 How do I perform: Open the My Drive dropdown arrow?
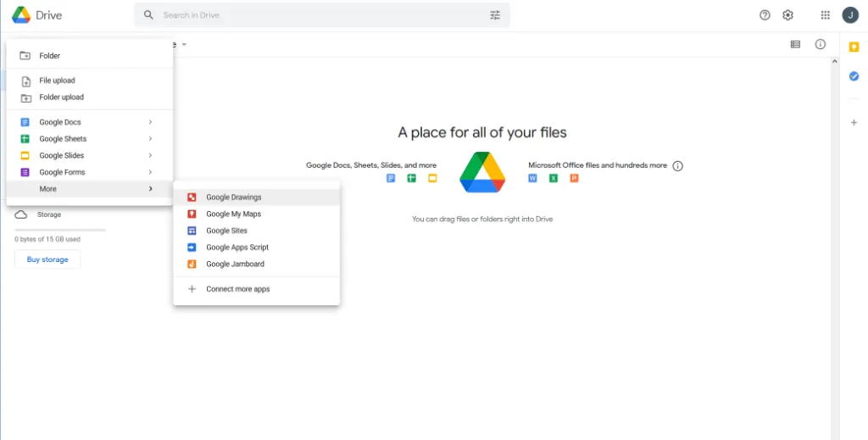coord(184,44)
